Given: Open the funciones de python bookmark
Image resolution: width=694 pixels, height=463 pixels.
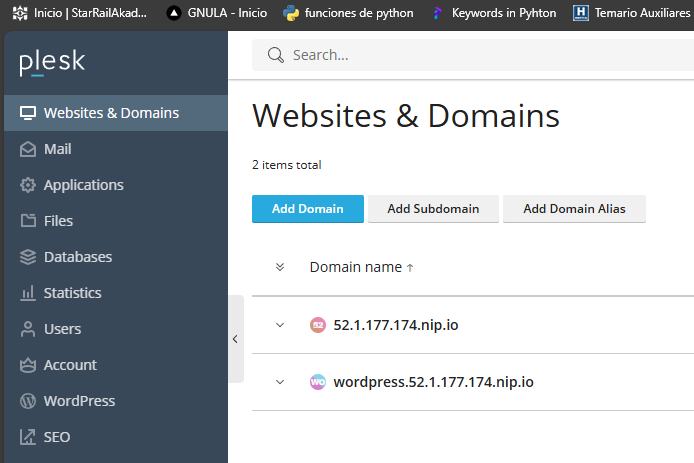Looking at the screenshot, I should point(346,13).
